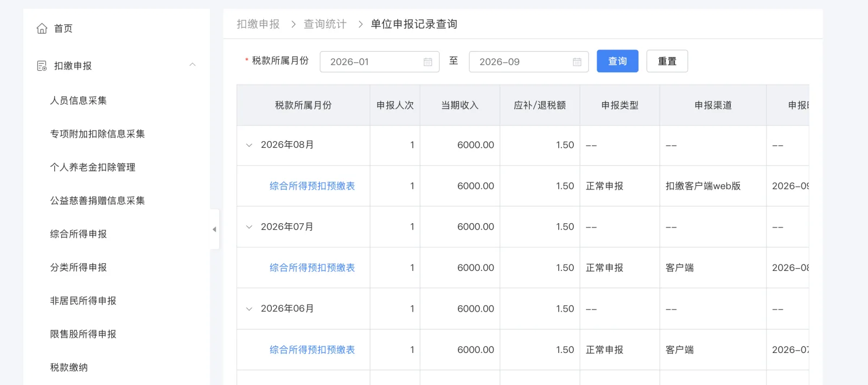Open the 首页 home icon
The image size is (868, 385).
click(x=42, y=28)
